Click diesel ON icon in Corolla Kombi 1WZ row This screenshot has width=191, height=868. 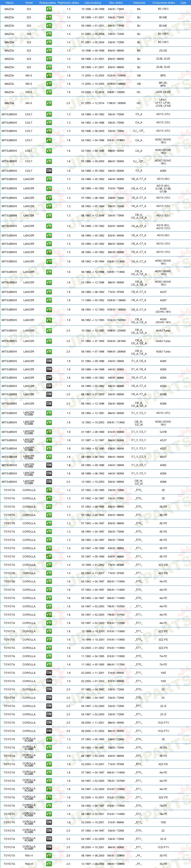click(x=49, y=822)
